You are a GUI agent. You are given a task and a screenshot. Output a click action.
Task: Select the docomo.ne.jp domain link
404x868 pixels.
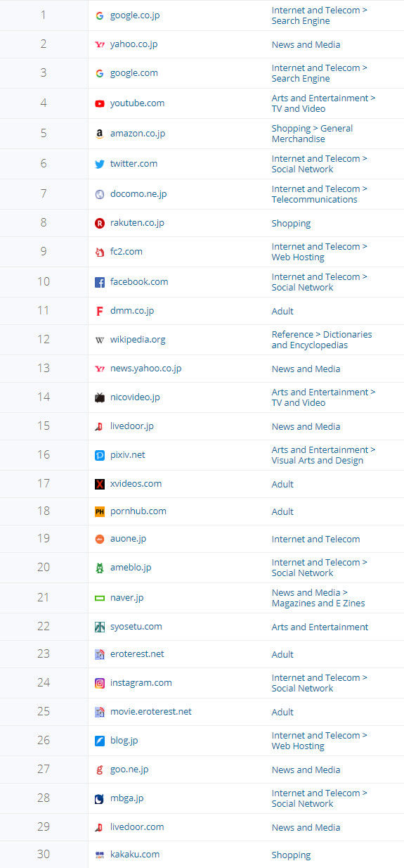tap(138, 194)
